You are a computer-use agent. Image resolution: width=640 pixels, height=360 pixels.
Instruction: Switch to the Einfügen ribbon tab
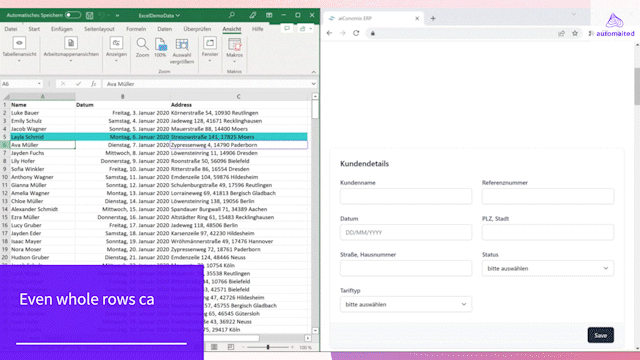click(x=62, y=29)
